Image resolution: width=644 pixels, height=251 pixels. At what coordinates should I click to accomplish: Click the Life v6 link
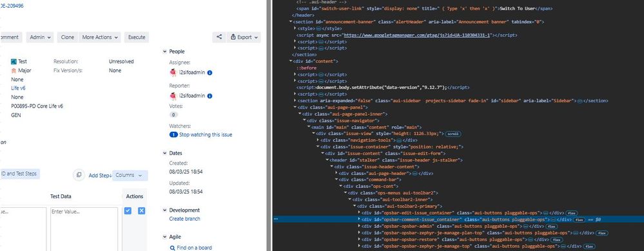tap(18, 88)
